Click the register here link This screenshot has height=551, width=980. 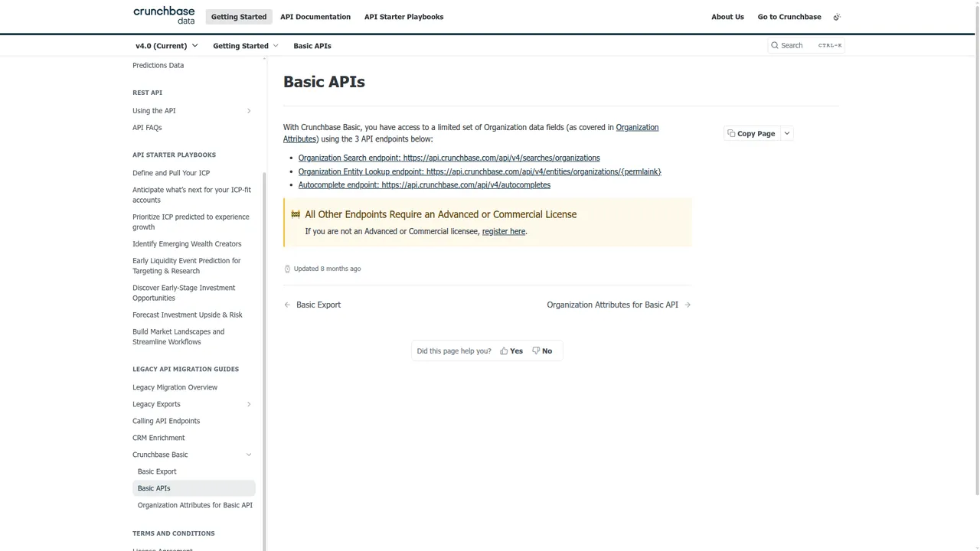503,231
